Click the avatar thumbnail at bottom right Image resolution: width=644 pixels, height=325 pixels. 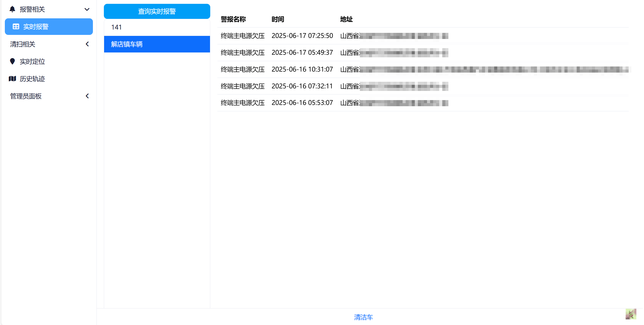pos(631,314)
